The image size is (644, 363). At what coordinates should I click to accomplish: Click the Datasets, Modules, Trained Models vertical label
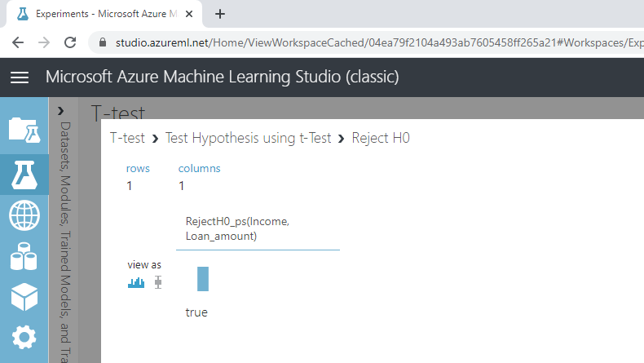click(65, 241)
